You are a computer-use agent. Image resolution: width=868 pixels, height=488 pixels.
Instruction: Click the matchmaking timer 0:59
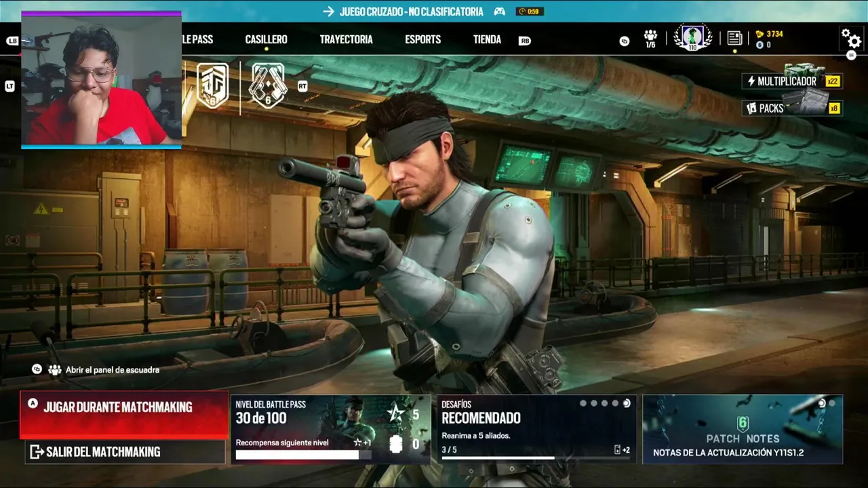[530, 12]
